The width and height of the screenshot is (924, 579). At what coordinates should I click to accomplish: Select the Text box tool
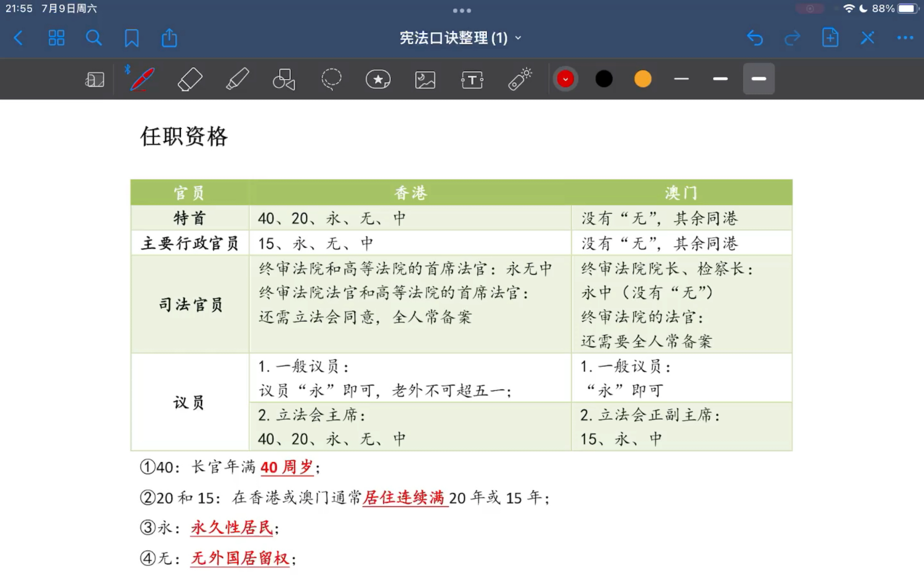click(x=472, y=79)
